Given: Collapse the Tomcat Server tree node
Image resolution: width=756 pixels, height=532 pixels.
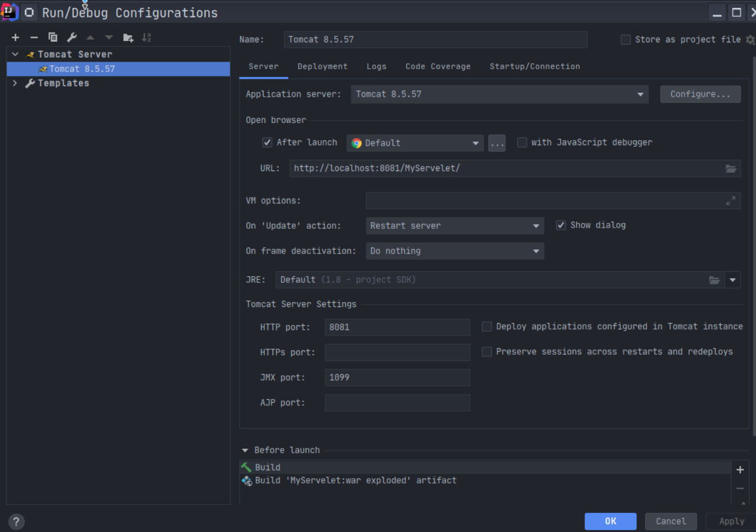Looking at the screenshot, I should tap(15, 54).
